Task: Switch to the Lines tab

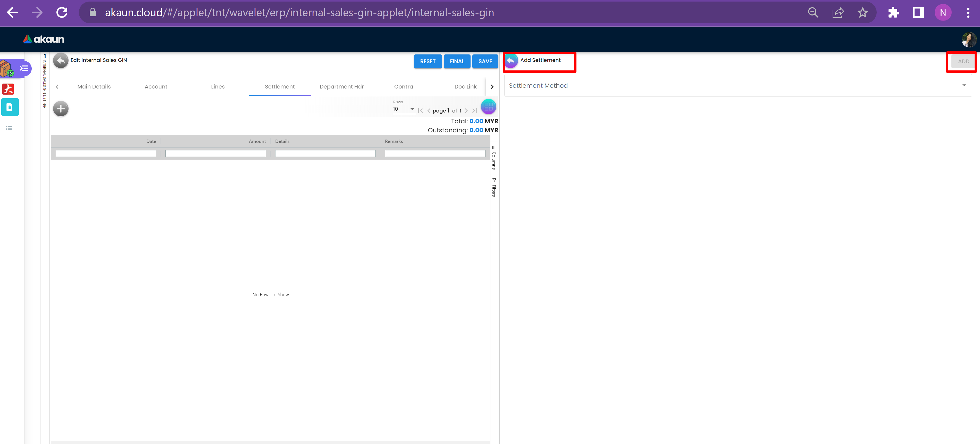Action: [217, 87]
